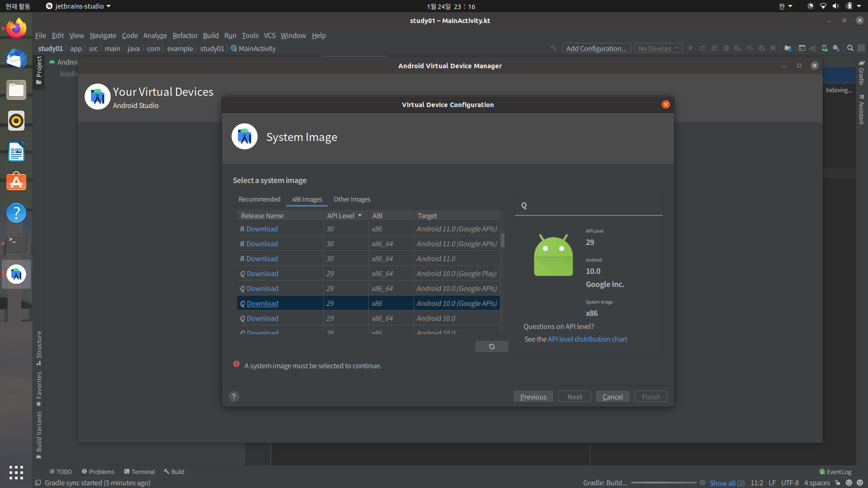Open the Gradle side panel
The width and height of the screenshot is (868, 488).
click(862, 72)
